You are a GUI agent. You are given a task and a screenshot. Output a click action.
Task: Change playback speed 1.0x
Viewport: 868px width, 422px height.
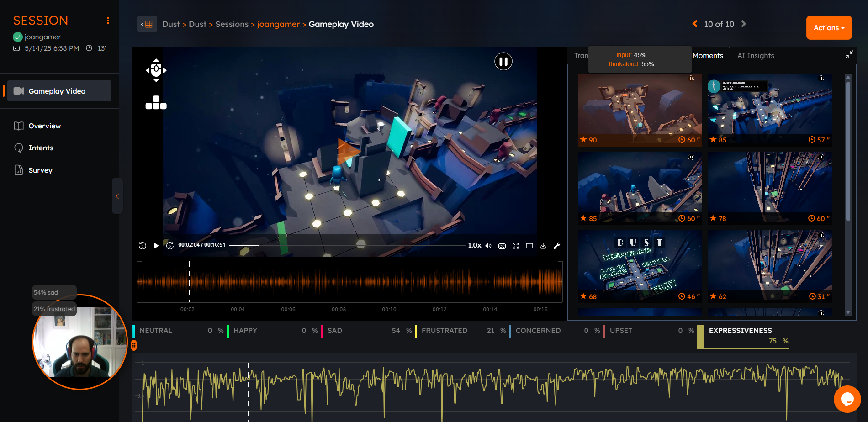(x=474, y=245)
